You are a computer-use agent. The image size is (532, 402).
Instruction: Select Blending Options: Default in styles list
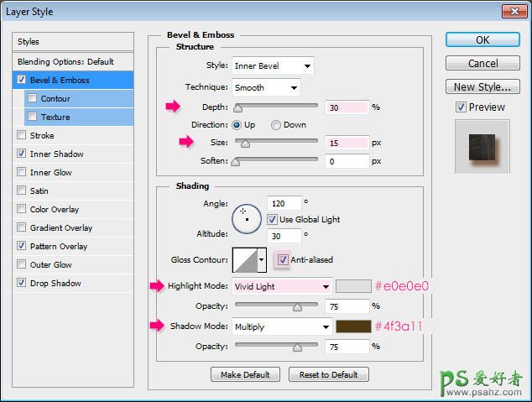[x=65, y=61]
